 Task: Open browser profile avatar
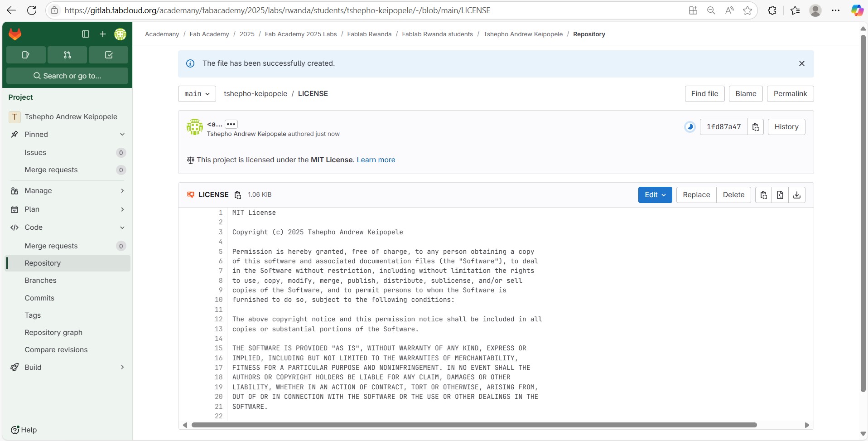(x=815, y=10)
